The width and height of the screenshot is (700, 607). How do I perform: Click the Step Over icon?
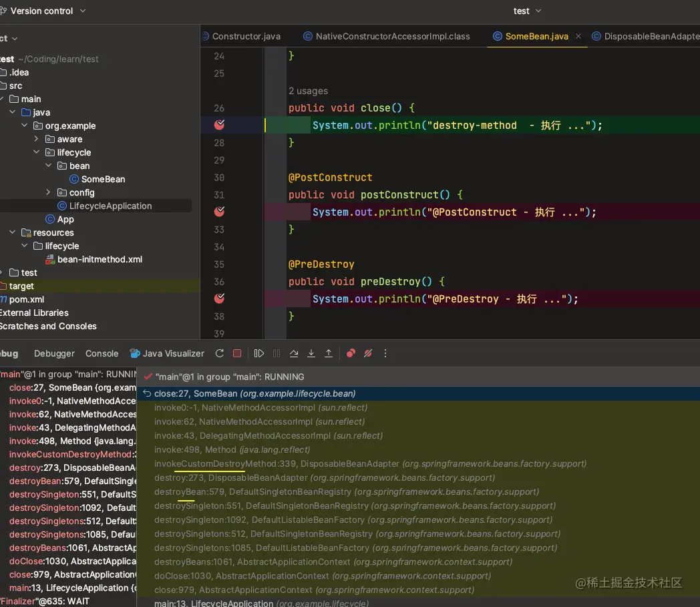pyautogui.click(x=294, y=353)
